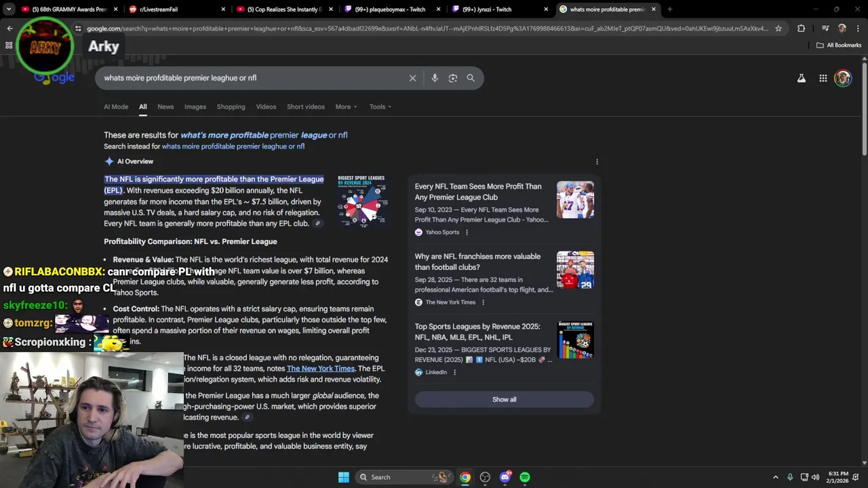Click Show all sources button

click(504, 399)
